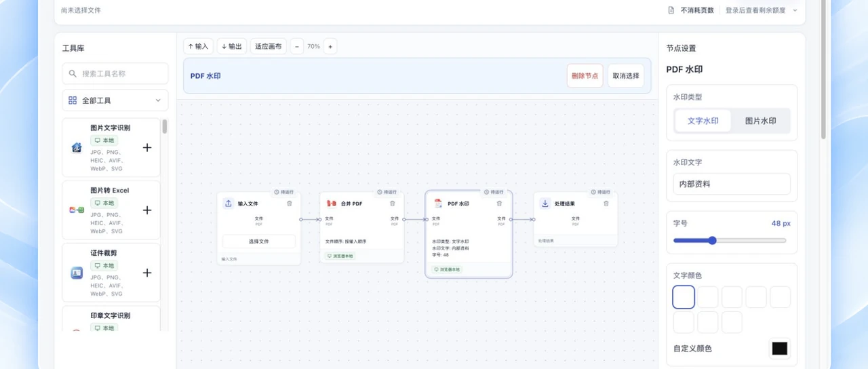Select the 处理结果 node title
This screenshot has width=868, height=369.
(564, 203)
